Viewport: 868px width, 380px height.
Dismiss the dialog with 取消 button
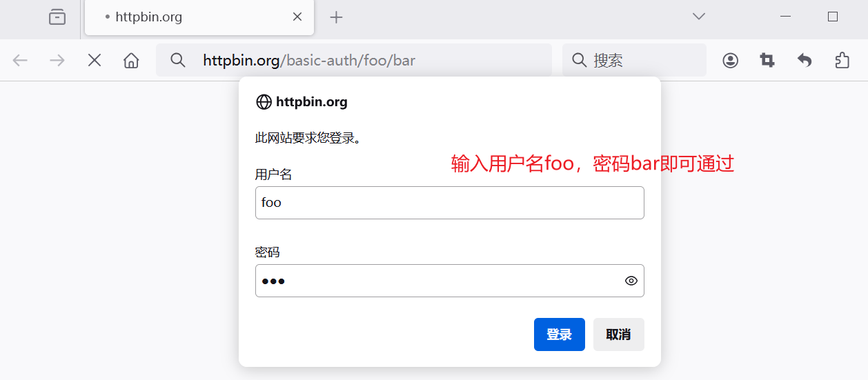(x=619, y=334)
